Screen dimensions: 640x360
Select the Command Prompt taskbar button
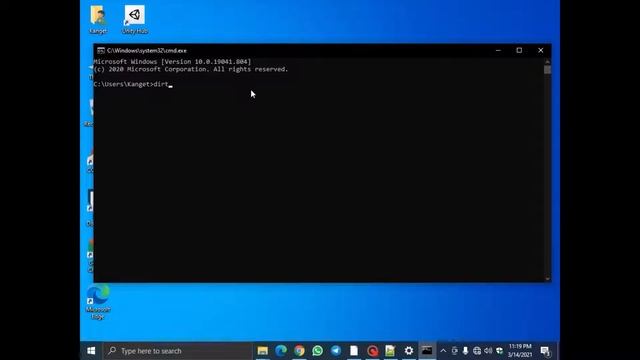[x=427, y=351]
